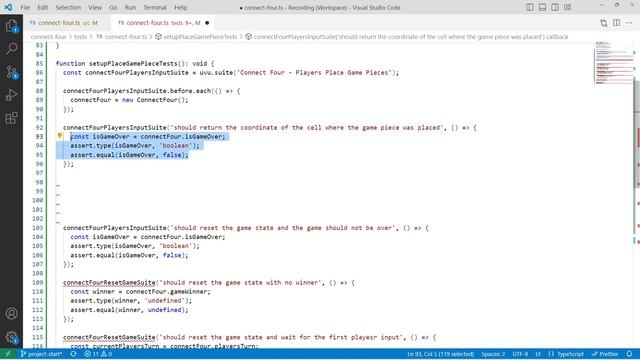Open the Go menu

(x=113, y=7)
